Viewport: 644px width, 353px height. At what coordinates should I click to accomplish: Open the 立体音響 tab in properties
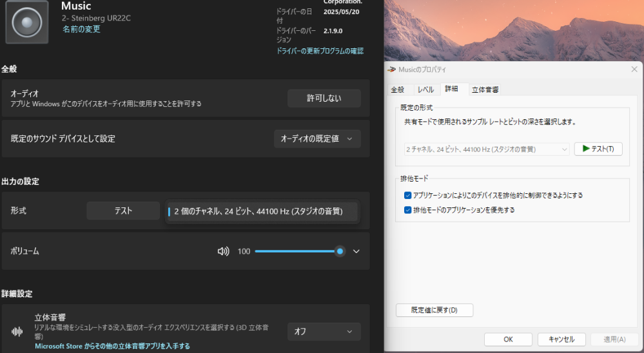[x=485, y=90]
